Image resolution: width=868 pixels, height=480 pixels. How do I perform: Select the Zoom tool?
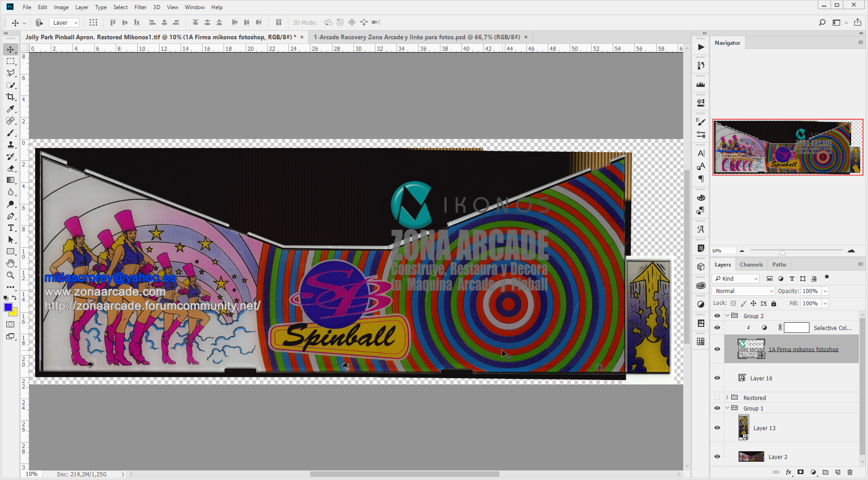click(11, 275)
